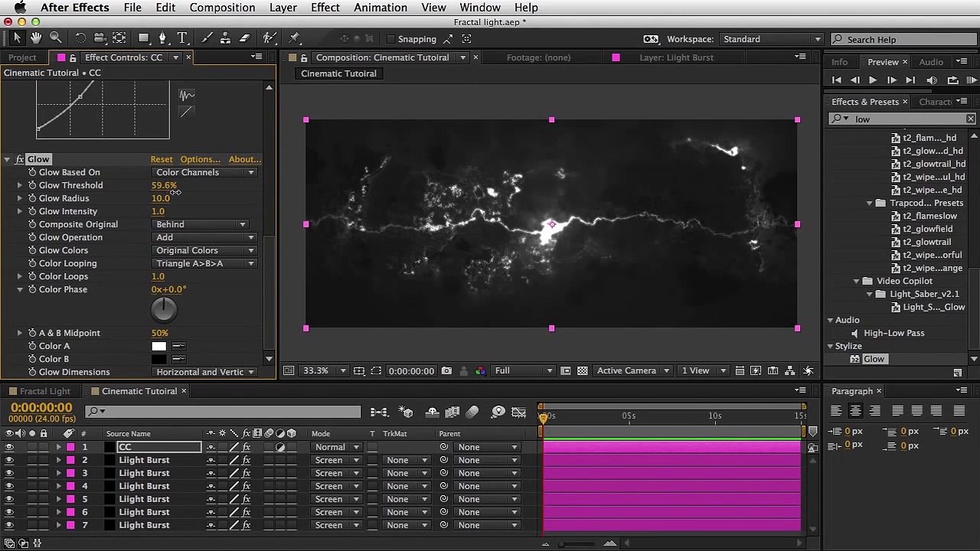
Task: Select the Rectangle shape tool
Action: click(143, 38)
